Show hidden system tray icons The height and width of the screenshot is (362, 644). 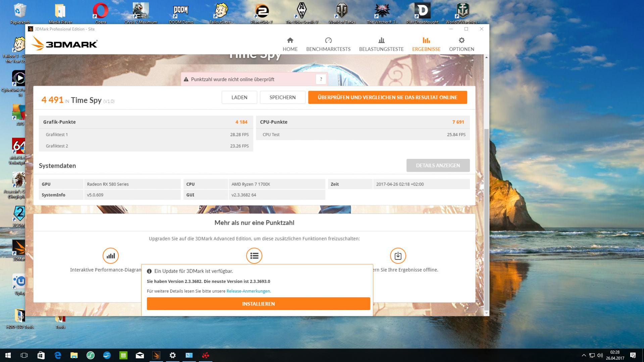point(584,355)
